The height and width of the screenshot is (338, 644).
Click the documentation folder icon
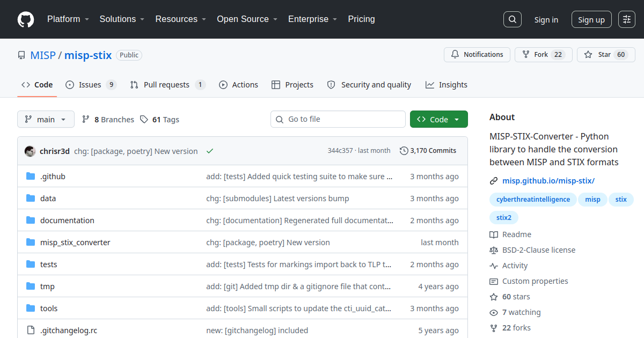[31, 221]
